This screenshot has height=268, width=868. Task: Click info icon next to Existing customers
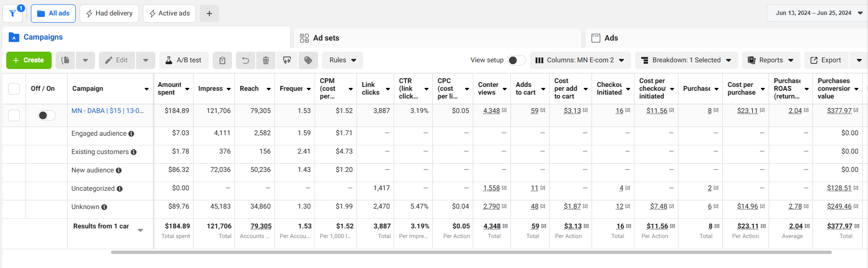pyautogui.click(x=134, y=152)
